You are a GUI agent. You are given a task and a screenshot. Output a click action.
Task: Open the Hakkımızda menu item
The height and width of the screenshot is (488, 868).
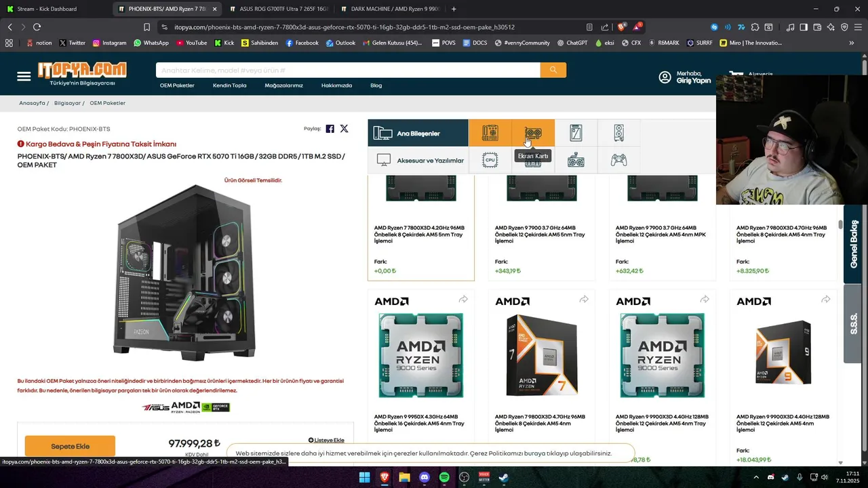coord(336,85)
